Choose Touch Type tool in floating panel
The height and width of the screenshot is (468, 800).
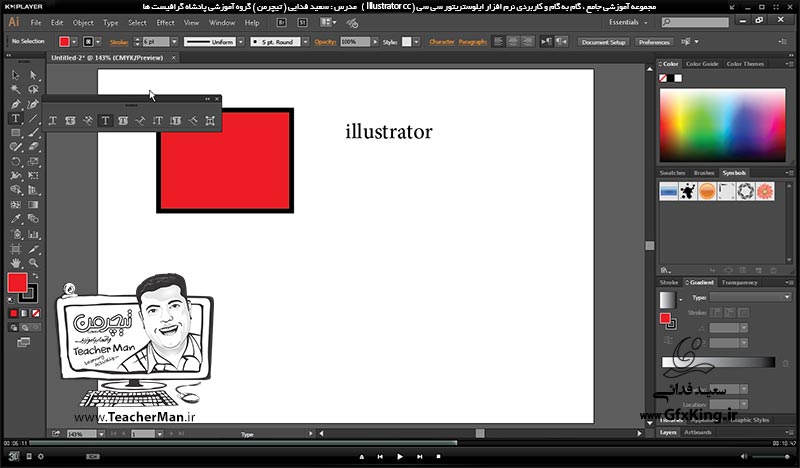210,120
